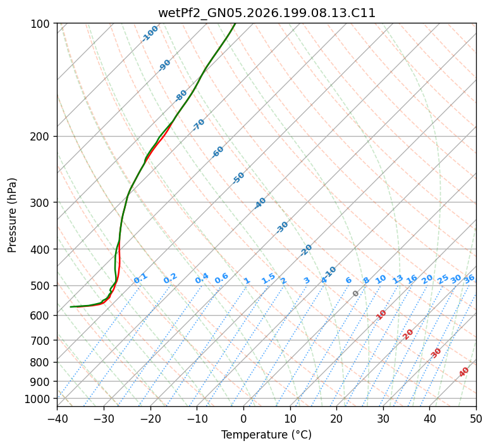Click the 1000 pressure tick label
Image resolution: width=490 pixels, height=448 pixels.
click(x=38, y=399)
